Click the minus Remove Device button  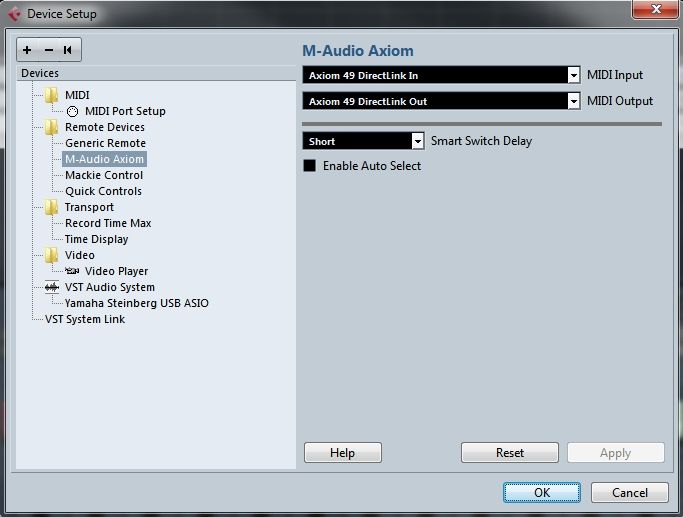[49, 50]
